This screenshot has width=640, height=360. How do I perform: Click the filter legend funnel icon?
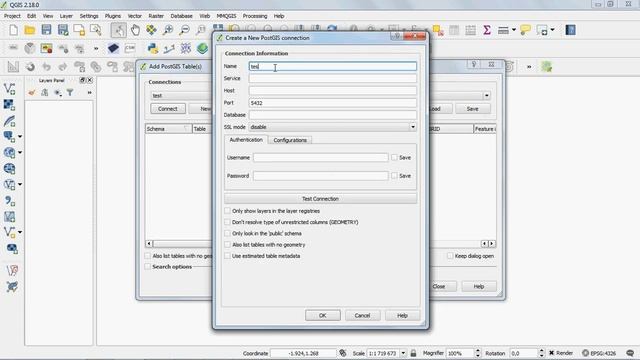tap(70, 93)
